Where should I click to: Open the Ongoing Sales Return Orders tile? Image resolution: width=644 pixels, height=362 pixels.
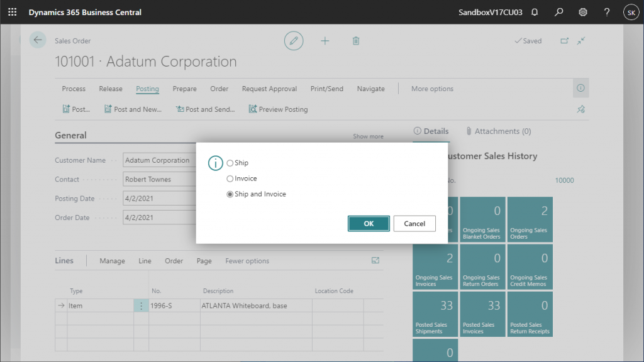482,266
